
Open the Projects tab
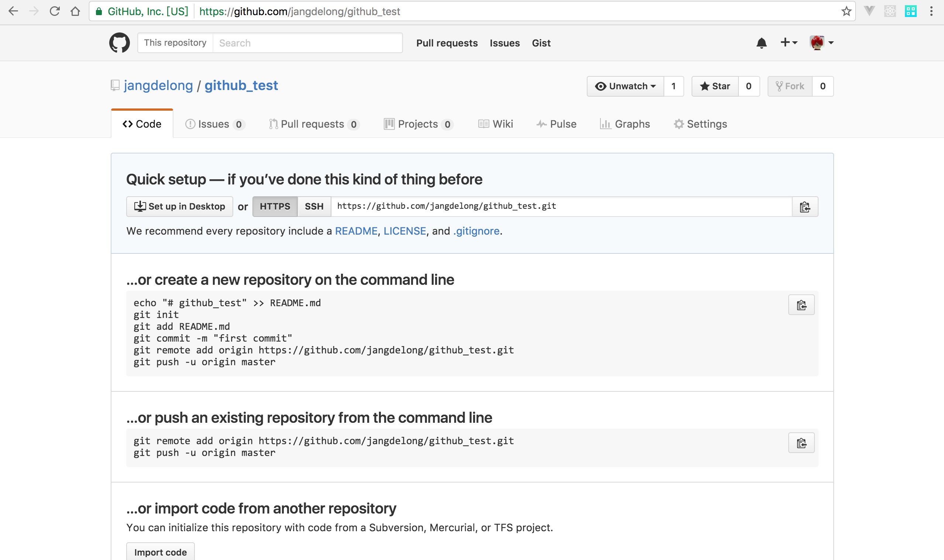(418, 124)
